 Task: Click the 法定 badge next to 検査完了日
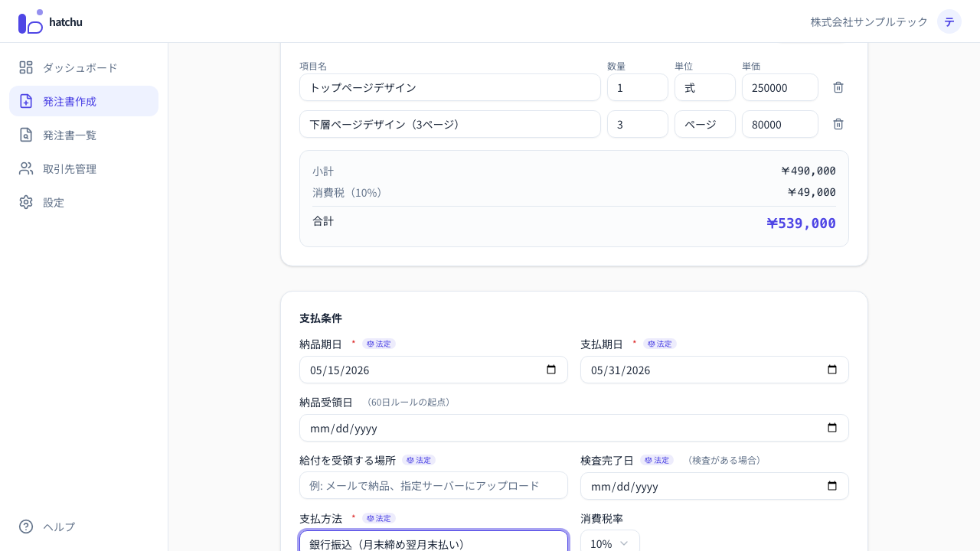pyautogui.click(x=657, y=460)
